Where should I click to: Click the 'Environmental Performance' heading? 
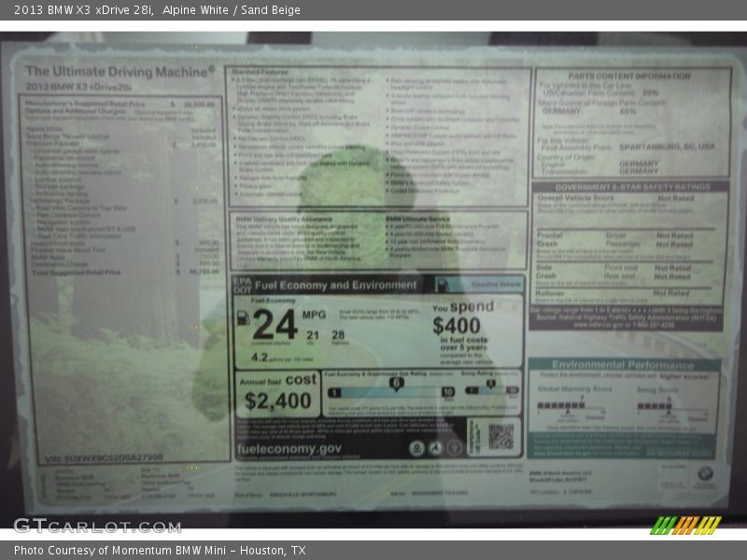623,365
